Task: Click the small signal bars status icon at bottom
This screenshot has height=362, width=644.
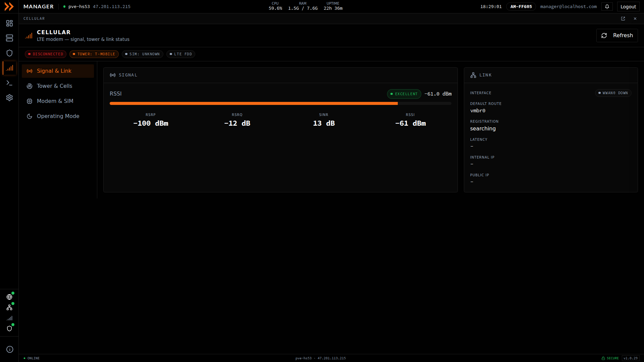Action: (9, 318)
